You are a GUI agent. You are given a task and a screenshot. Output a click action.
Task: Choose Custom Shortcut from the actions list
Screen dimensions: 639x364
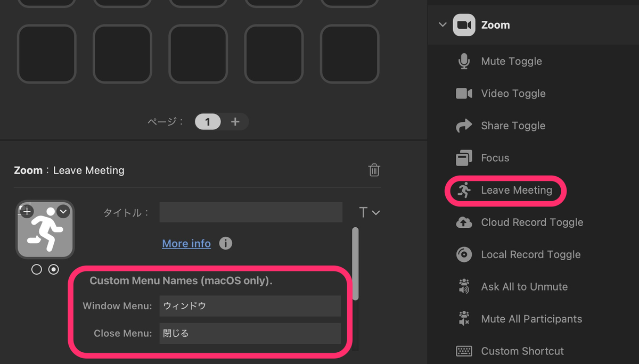pyautogui.click(x=522, y=351)
